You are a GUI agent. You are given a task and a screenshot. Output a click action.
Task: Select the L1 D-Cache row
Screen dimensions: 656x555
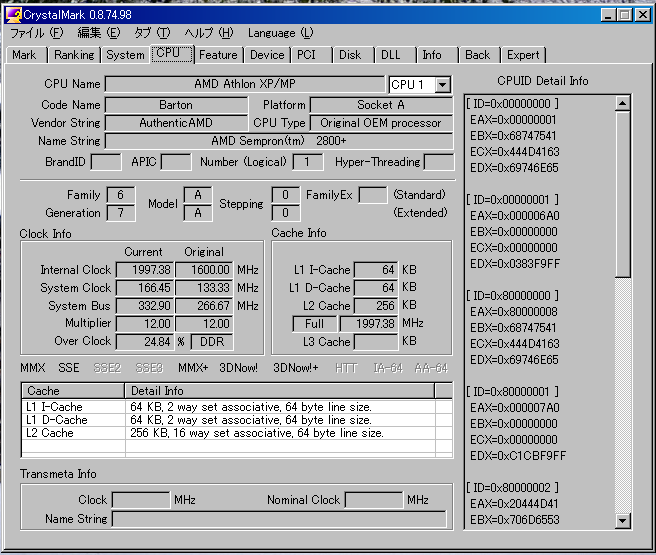point(237,419)
